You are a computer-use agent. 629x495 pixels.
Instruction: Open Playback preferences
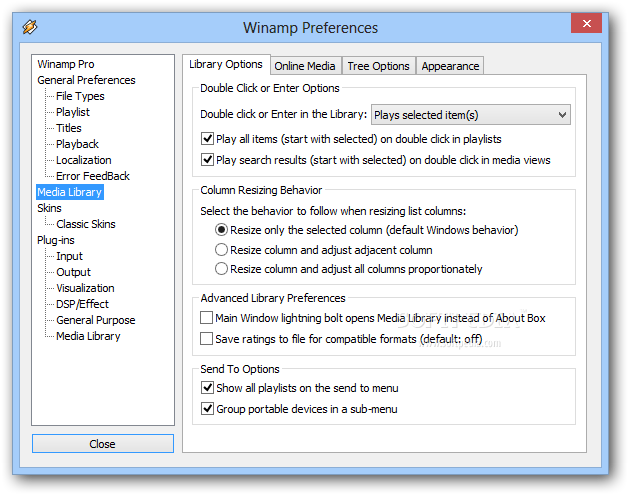coord(77,144)
